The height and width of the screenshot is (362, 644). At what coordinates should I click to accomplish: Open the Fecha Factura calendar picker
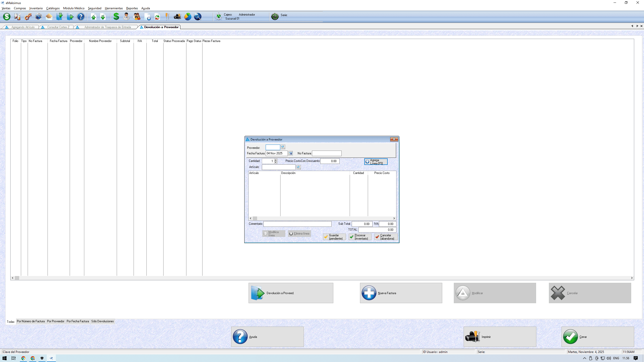pos(291,153)
